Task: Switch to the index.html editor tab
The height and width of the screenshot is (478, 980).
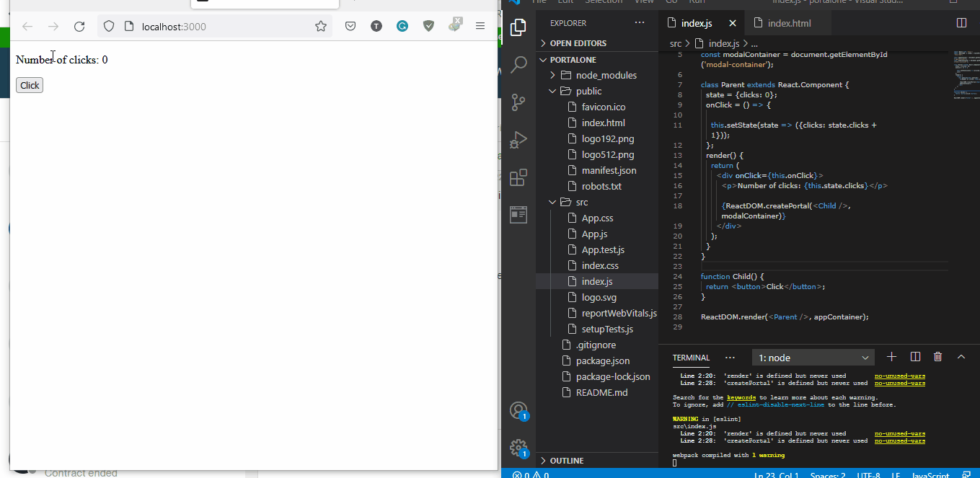Action: click(x=788, y=22)
